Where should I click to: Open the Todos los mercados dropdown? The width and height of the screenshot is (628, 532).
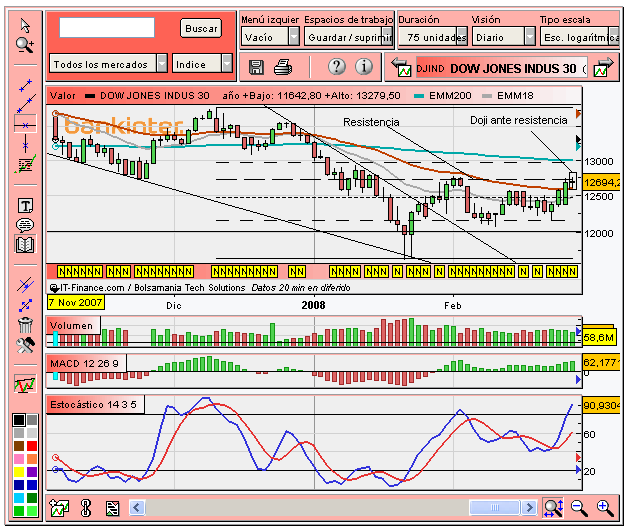coord(108,64)
